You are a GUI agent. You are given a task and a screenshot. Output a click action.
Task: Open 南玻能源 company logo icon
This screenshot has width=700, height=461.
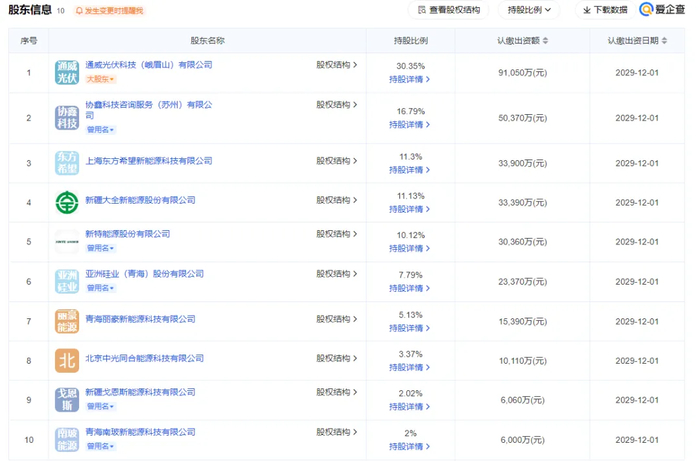(67, 440)
